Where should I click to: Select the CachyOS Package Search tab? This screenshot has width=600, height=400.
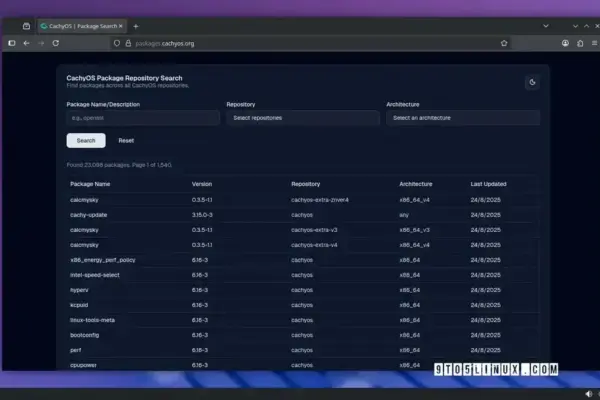pos(81,26)
